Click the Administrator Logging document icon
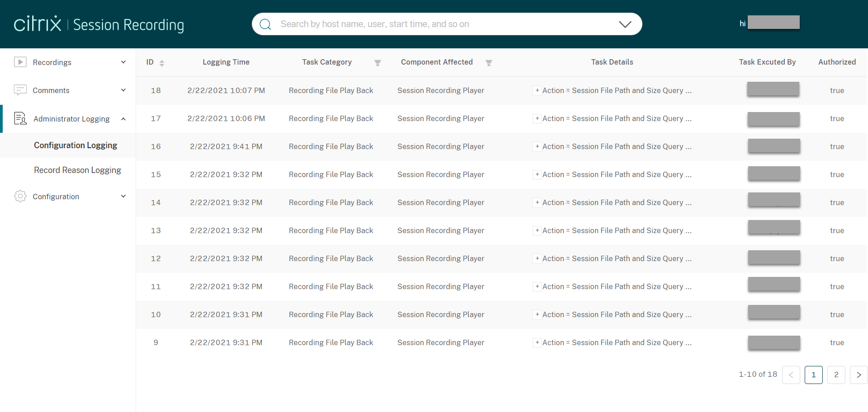Viewport: 868px width, 412px height. (x=20, y=118)
